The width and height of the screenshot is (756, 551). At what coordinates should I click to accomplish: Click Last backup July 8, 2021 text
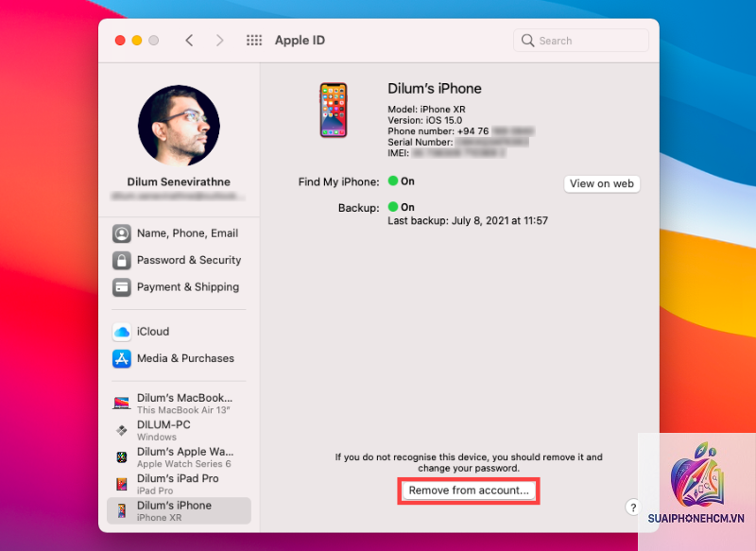point(468,221)
